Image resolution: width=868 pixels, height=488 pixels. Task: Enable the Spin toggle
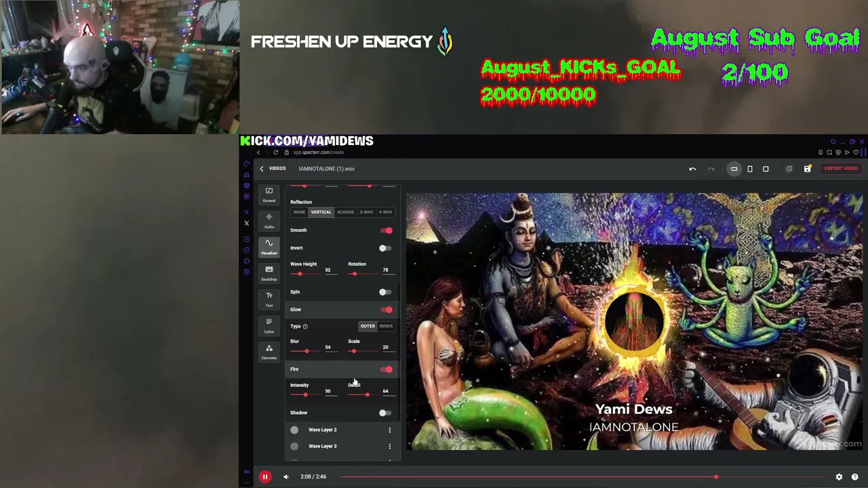click(384, 292)
